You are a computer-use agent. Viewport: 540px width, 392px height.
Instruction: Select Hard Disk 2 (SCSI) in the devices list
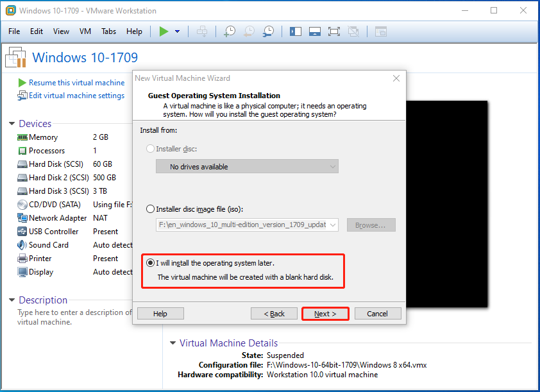58,178
